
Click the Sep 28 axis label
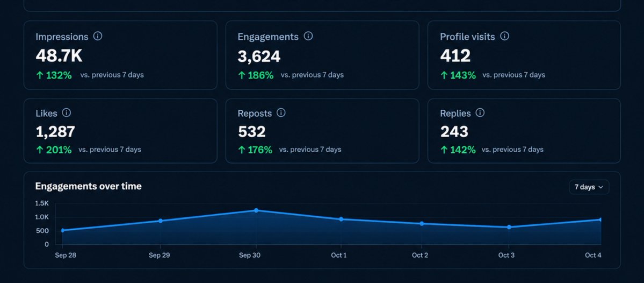tap(66, 256)
